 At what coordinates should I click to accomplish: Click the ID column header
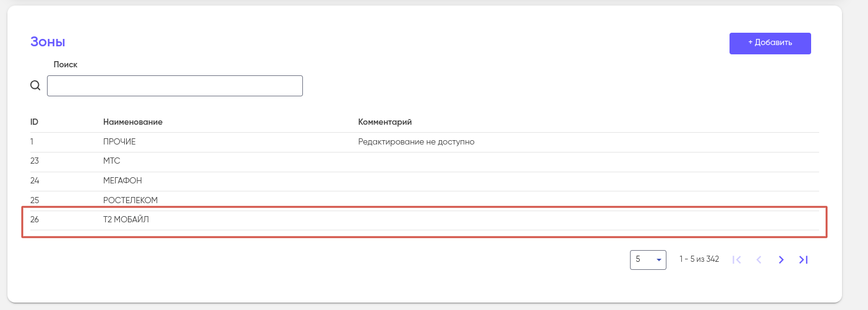pyautogui.click(x=35, y=122)
